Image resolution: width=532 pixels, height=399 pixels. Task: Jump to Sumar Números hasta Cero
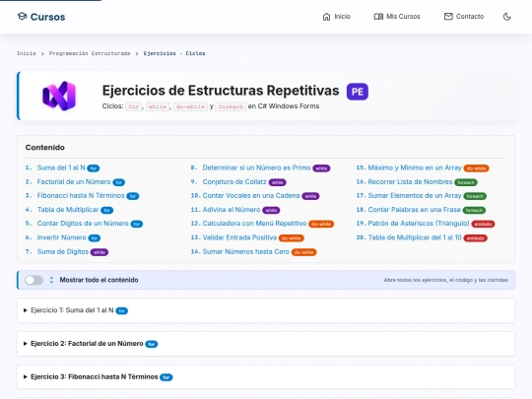coord(246,252)
